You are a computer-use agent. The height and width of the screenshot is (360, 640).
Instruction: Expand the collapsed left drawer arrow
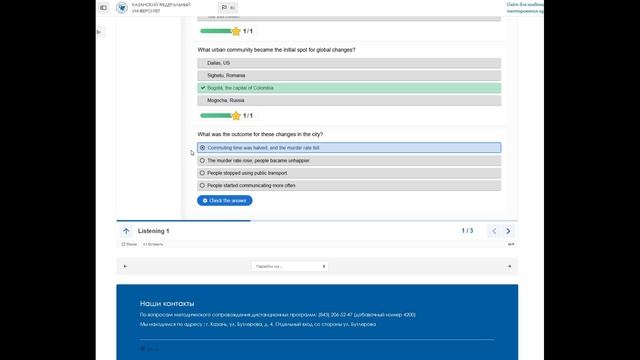point(99,32)
